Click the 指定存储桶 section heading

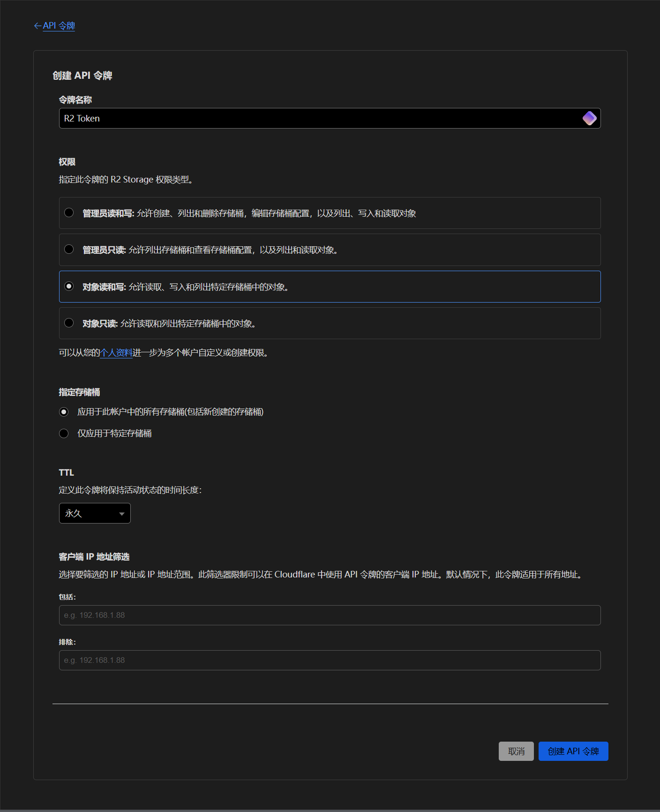pos(80,392)
